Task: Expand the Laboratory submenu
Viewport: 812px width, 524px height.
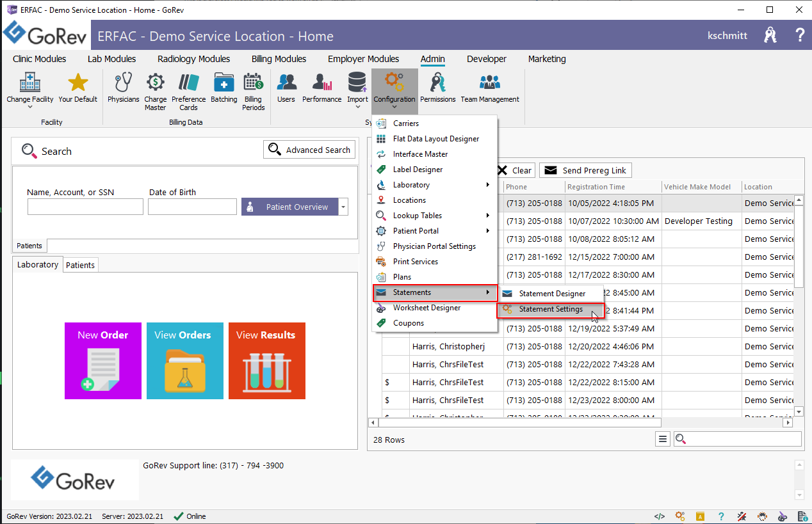Action: (488, 185)
